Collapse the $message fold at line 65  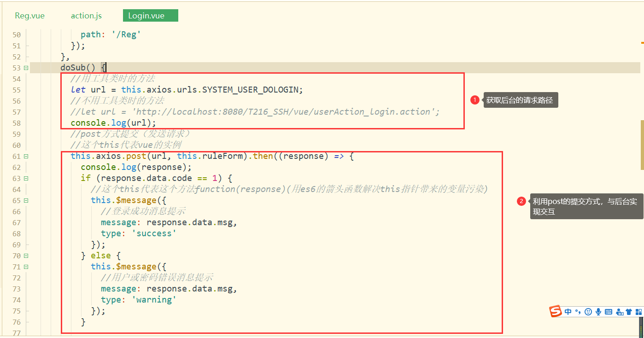click(26, 200)
